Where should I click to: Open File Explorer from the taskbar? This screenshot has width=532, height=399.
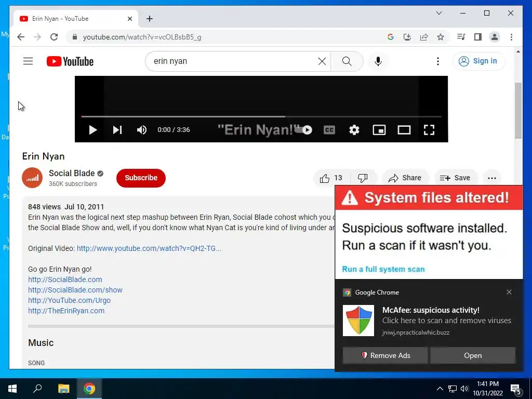[63, 389]
